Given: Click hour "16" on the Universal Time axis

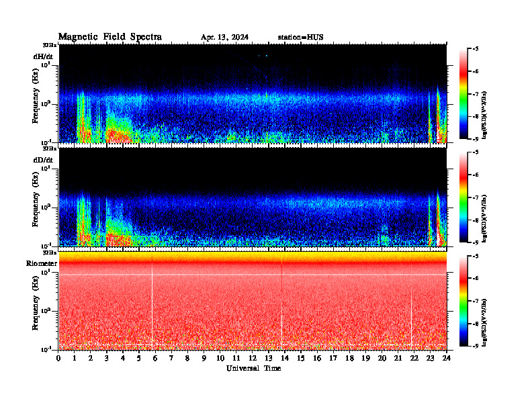Looking at the screenshot, I should [317, 358].
